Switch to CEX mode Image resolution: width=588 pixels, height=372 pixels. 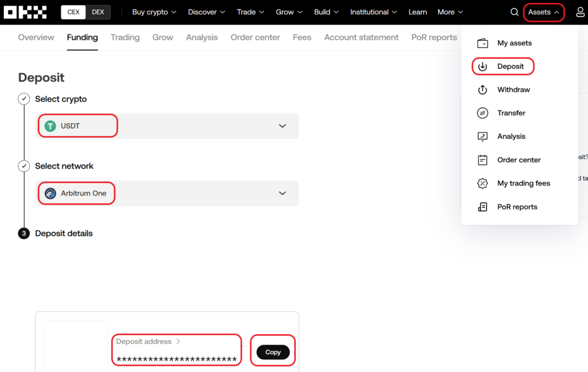[x=73, y=12]
